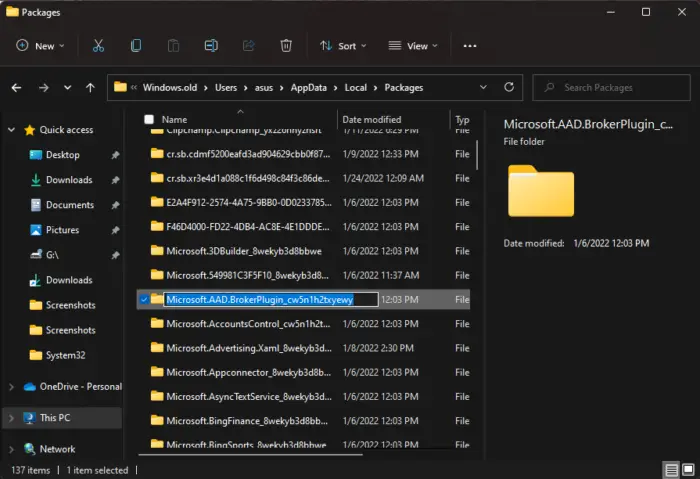Viewport: 700px width, 479px height.
Task: Click the Delete trash icon
Action: coord(286,46)
